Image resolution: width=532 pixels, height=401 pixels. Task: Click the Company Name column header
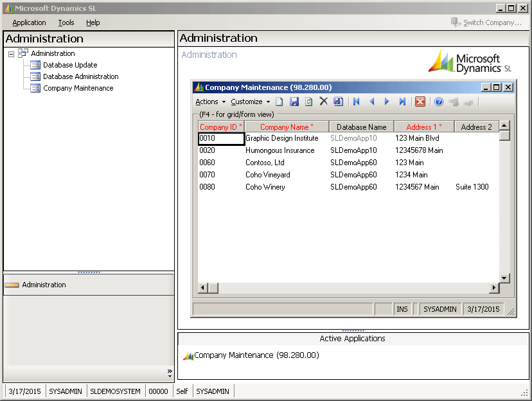click(287, 127)
